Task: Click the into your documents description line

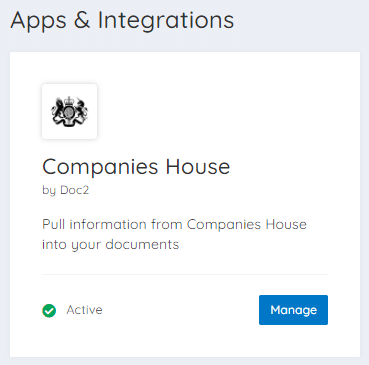Action: click(x=111, y=245)
